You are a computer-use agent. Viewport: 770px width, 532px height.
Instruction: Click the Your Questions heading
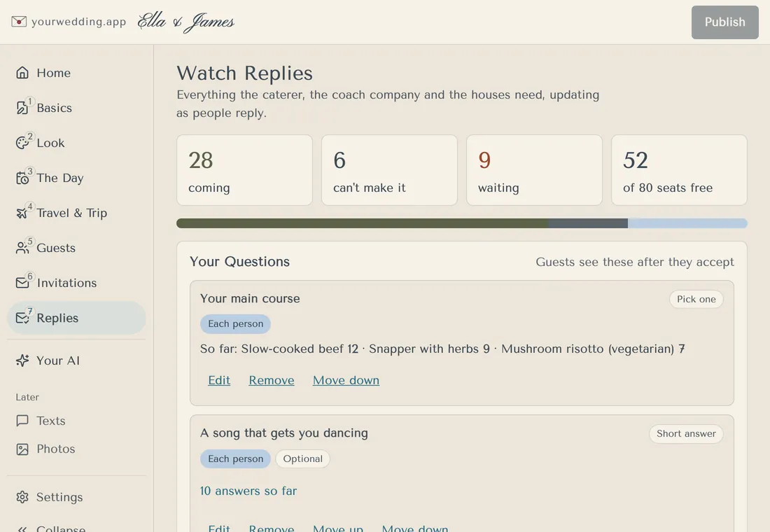(239, 261)
